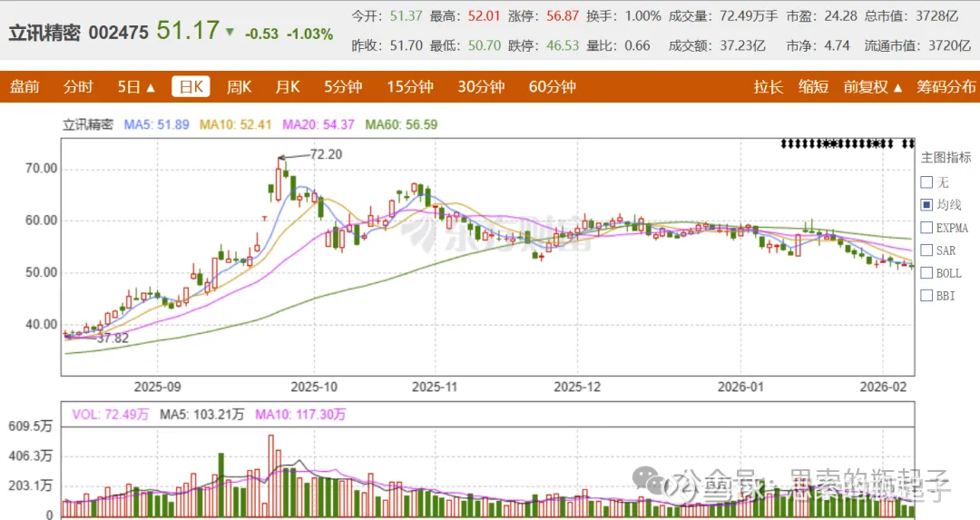Click the 2025-09 date axis label
Screen dimensions: 980x520
click(x=158, y=387)
